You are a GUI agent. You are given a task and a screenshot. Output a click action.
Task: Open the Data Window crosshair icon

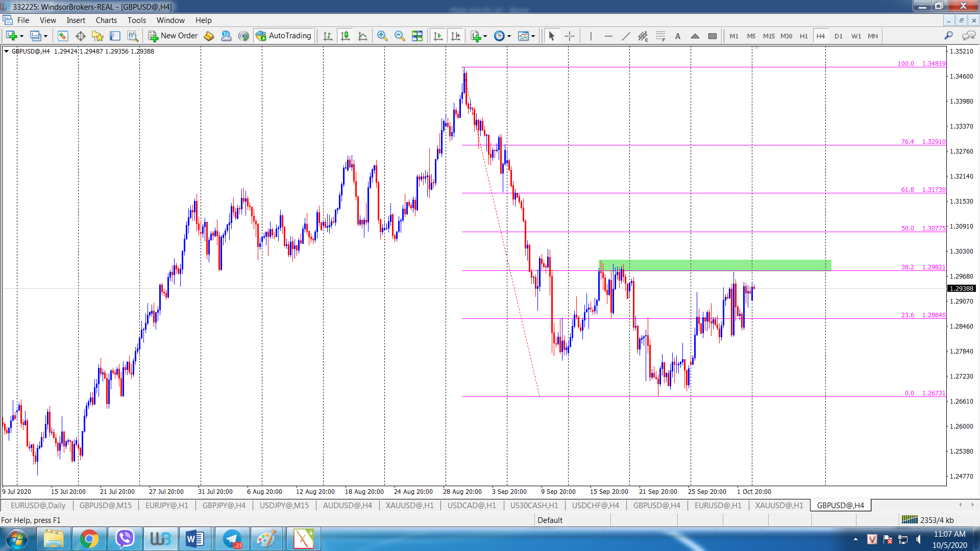[x=80, y=36]
